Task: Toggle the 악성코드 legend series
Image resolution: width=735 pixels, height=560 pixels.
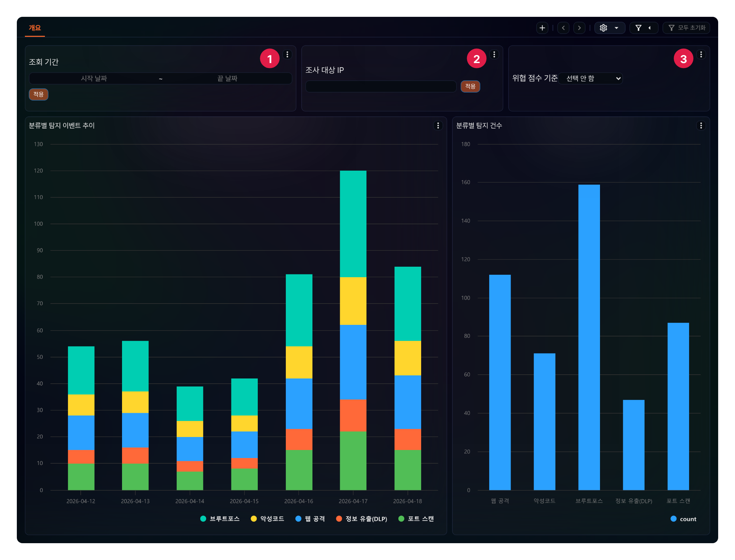Action: click(268, 519)
